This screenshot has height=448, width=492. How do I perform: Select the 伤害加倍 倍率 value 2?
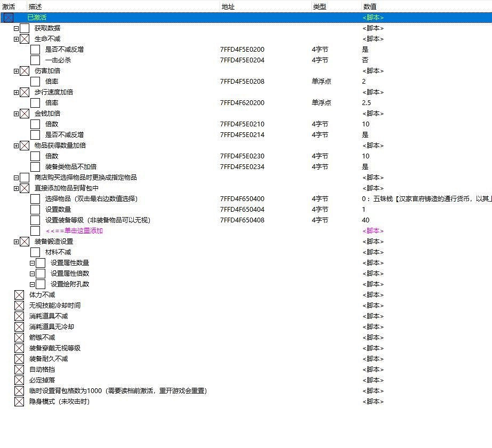click(x=364, y=82)
